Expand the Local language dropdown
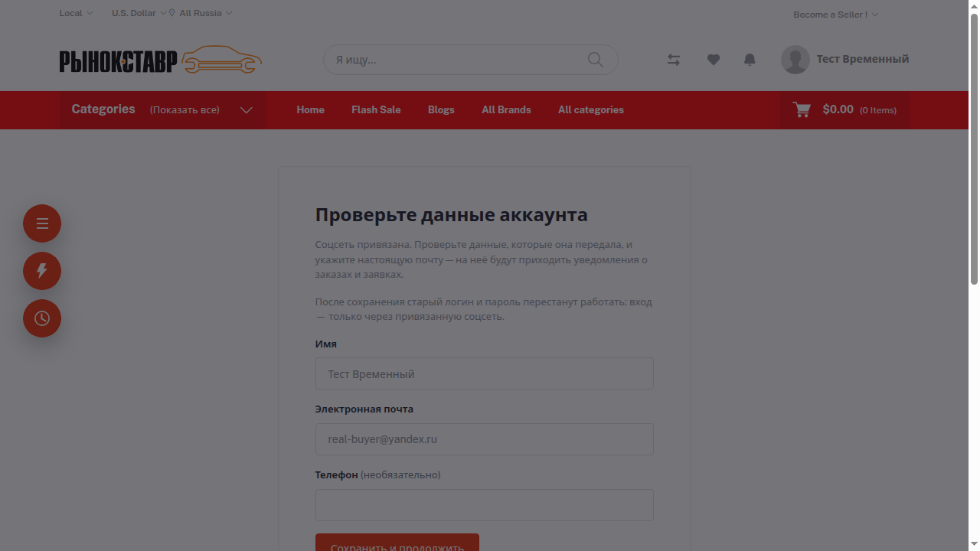980x551 pixels. [x=76, y=13]
